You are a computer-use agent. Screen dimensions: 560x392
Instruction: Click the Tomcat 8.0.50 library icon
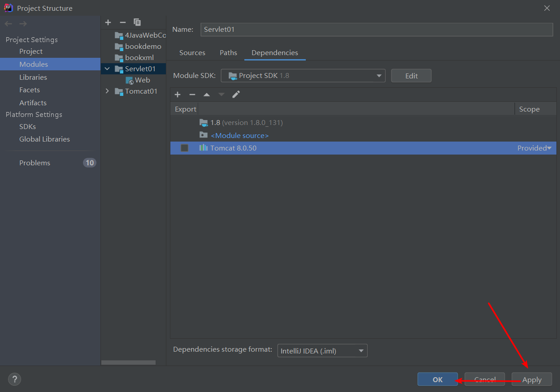204,148
